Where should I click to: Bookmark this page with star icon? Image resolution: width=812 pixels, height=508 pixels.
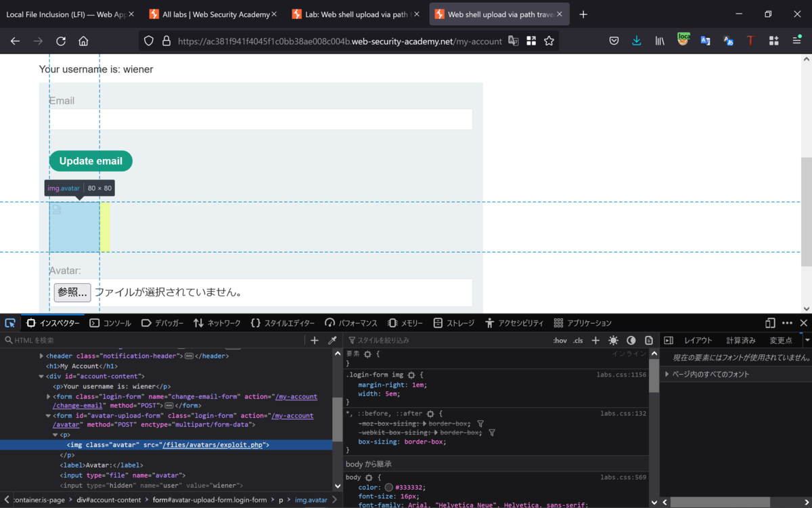pyautogui.click(x=549, y=41)
